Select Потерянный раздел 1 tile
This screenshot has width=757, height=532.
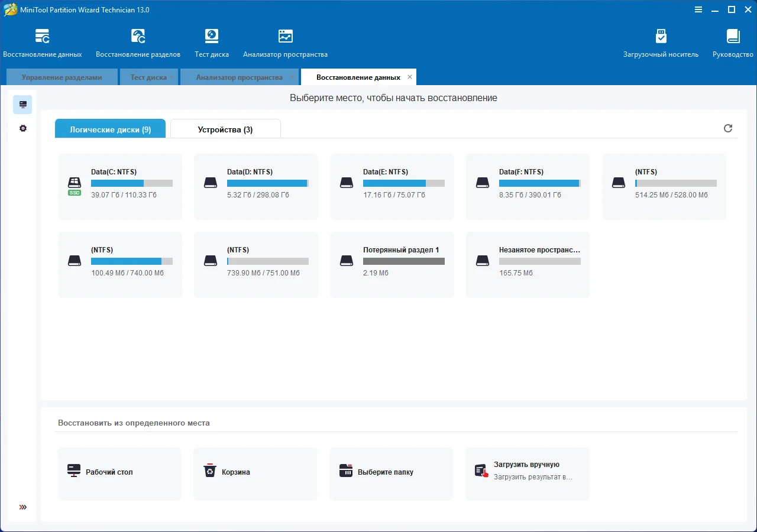tap(392, 264)
